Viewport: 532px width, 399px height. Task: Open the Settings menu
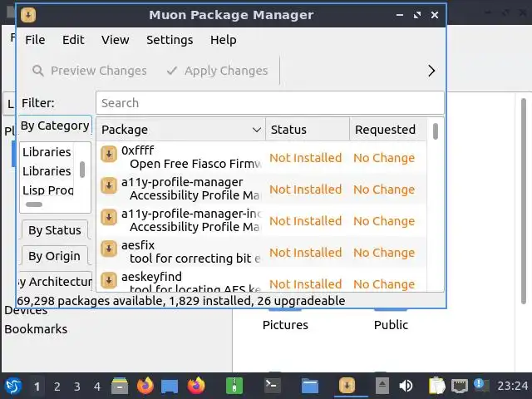pyautogui.click(x=170, y=40)
